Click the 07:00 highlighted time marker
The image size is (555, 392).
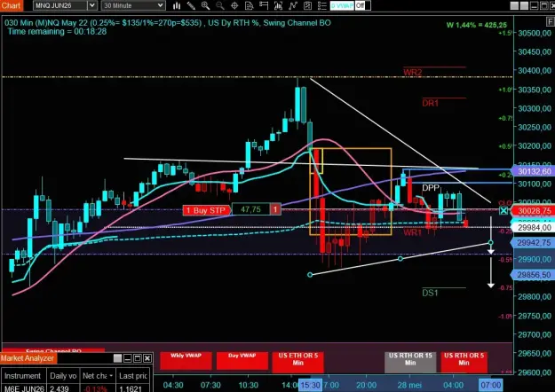click(x=490, y=385)
